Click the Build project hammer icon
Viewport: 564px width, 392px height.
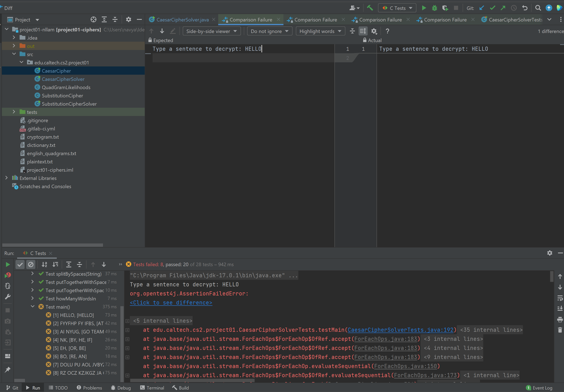coord(370,8)
